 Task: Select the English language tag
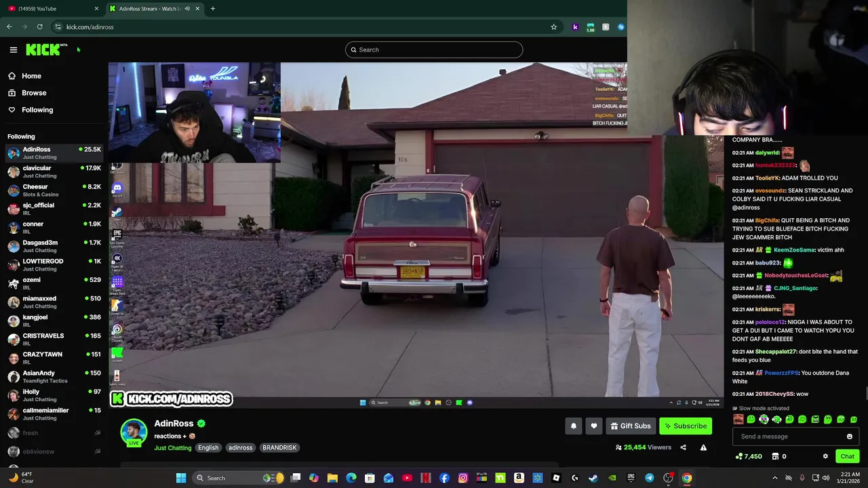coord(208,447)
